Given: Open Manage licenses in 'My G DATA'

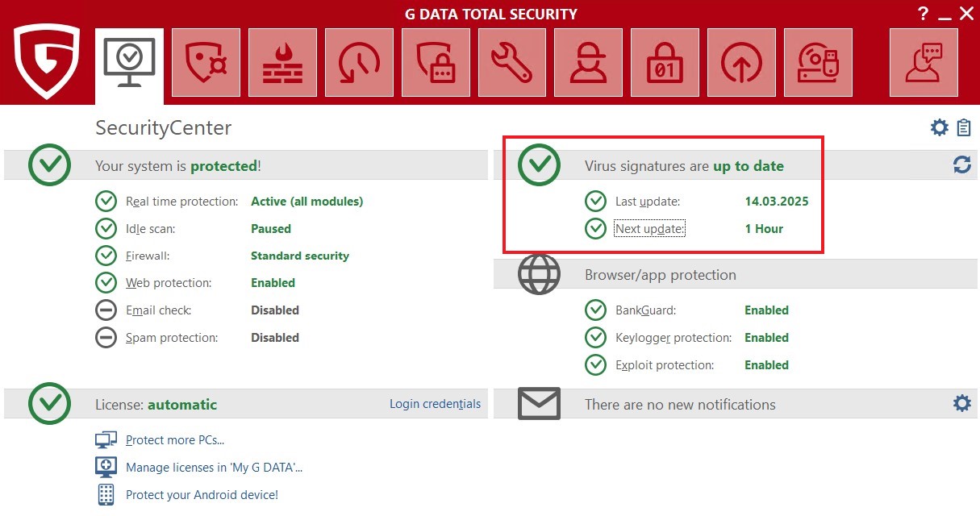Looking at the screenshot, I should click(214, 468).
